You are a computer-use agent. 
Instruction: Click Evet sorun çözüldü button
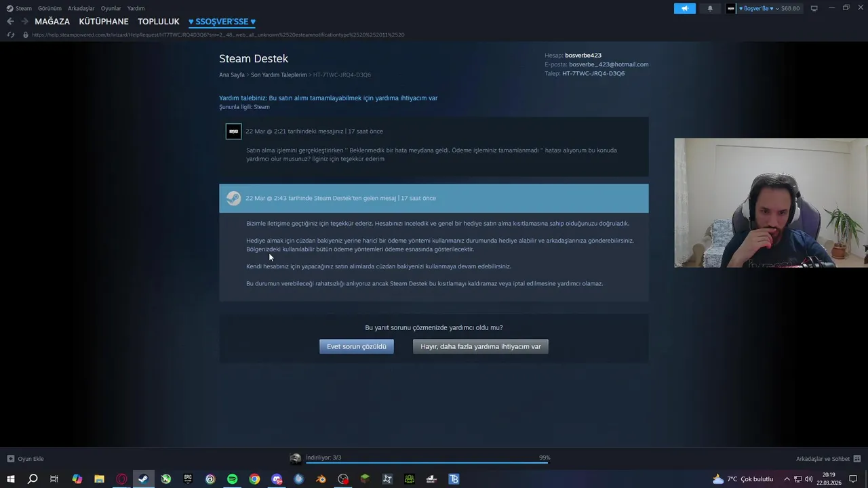click(x=357, y=346)
